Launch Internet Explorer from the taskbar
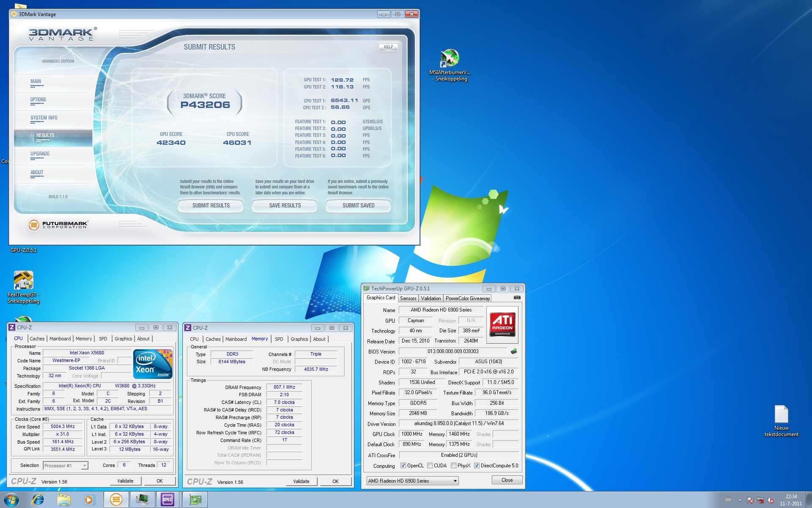 coord(38,500)
